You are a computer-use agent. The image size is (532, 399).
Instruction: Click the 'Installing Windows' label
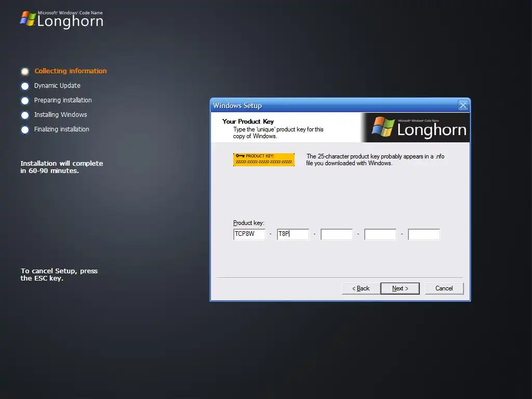click(x=60, y=115)
